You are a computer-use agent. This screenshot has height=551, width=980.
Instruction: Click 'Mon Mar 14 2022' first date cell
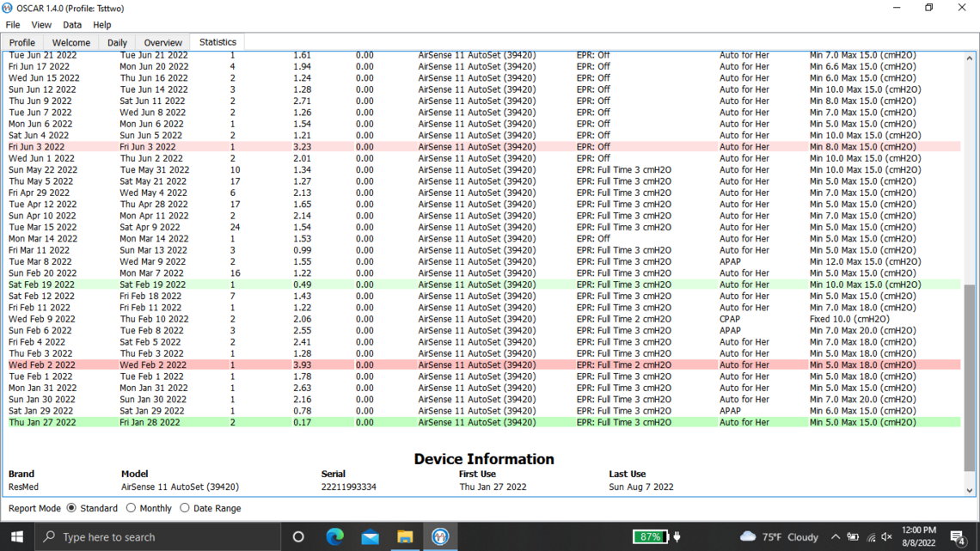(42, 239)
